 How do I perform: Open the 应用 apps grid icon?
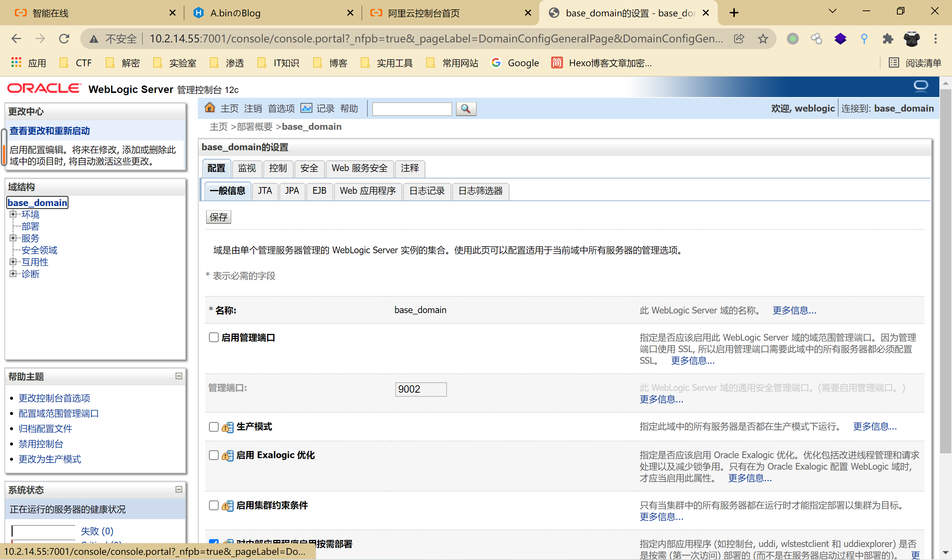coord(16,62)
